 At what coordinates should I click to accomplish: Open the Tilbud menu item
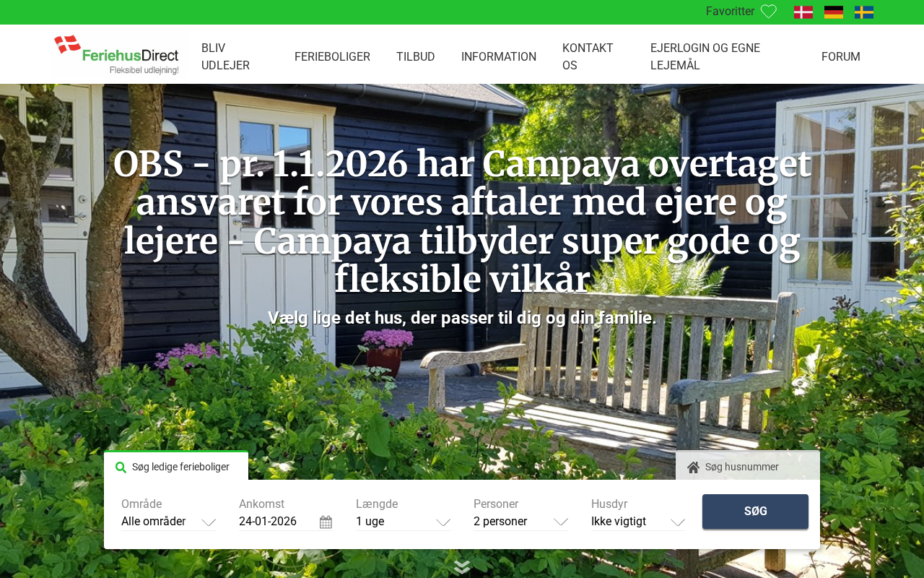pos(416,56)
